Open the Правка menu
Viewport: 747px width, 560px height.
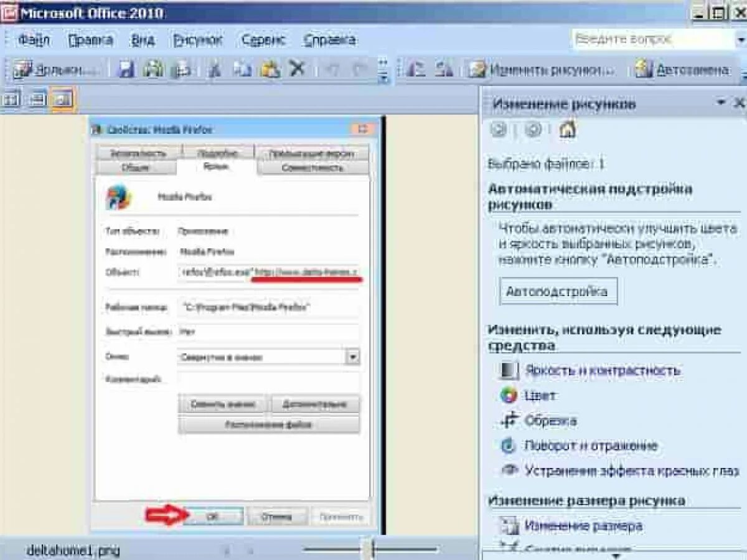coord(90,40)
